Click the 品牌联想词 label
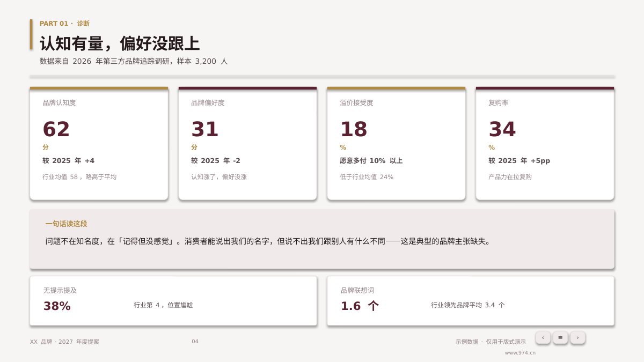The height and width of the screenshot is (362, 644). click(x=357, y=290)
